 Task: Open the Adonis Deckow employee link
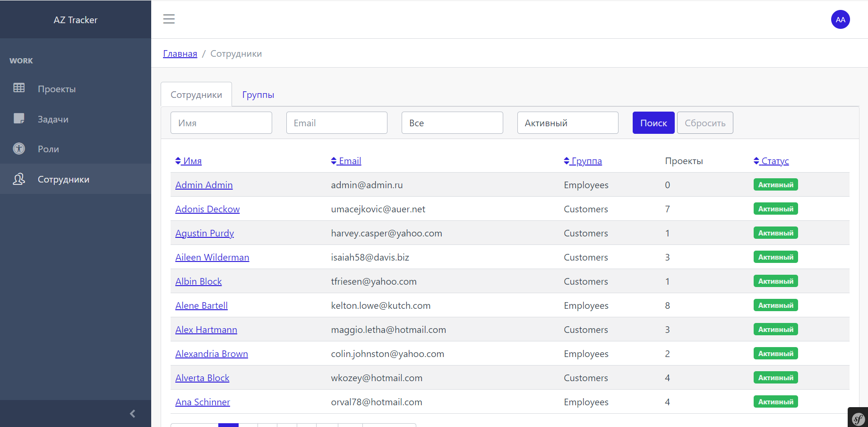pyautogui.click(x=207, y=209)
